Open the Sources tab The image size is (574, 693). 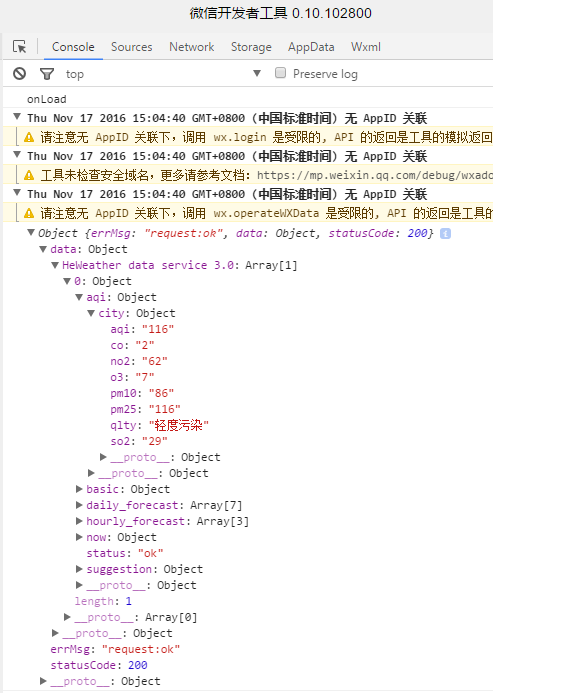click(132, 47)
